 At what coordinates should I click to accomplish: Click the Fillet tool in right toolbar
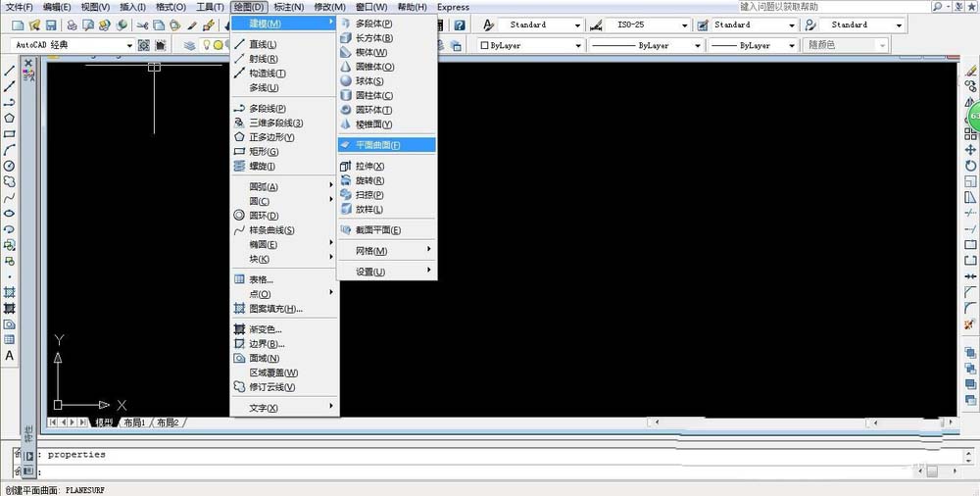pyautogui.click(x=970, y=308)
